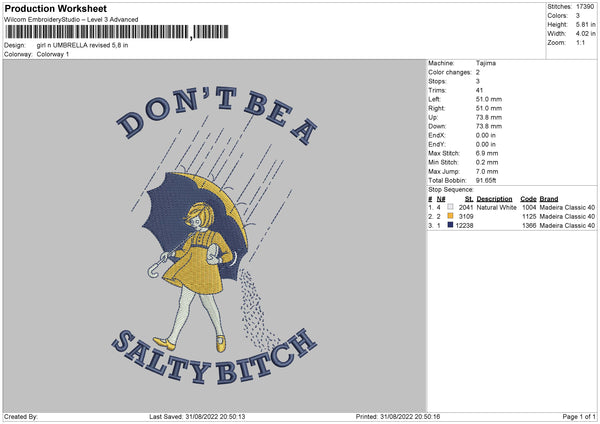The height and width of the screenshot is (424, 600).
Task: Click the barcode at the top
Action: tap(117, 32)
